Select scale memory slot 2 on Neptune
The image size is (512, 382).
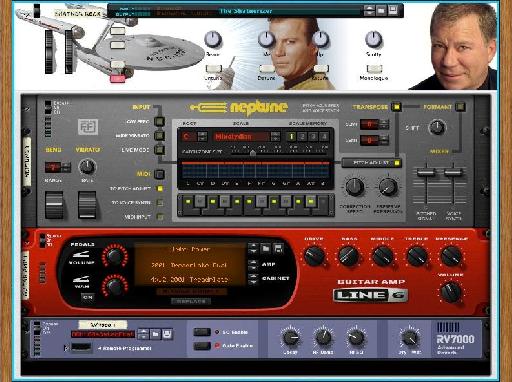[x=302, y=136]
